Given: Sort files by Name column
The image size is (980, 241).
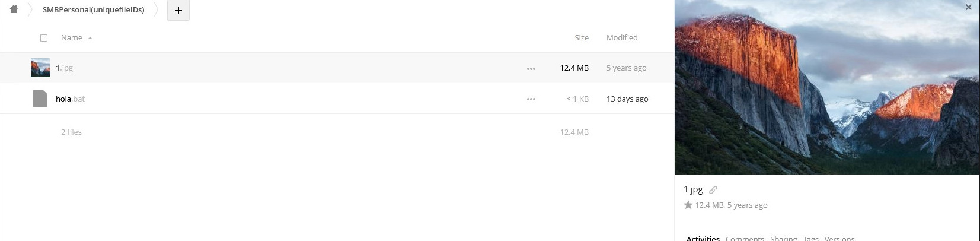Looking at the screenshot, I should [72, 38].
